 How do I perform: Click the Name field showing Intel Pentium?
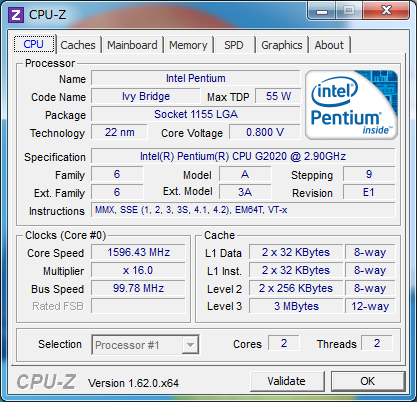pos(196,78)
